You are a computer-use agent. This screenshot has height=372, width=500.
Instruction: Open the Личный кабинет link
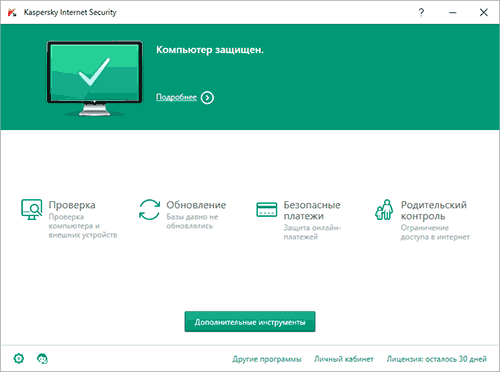pos(344,359)
